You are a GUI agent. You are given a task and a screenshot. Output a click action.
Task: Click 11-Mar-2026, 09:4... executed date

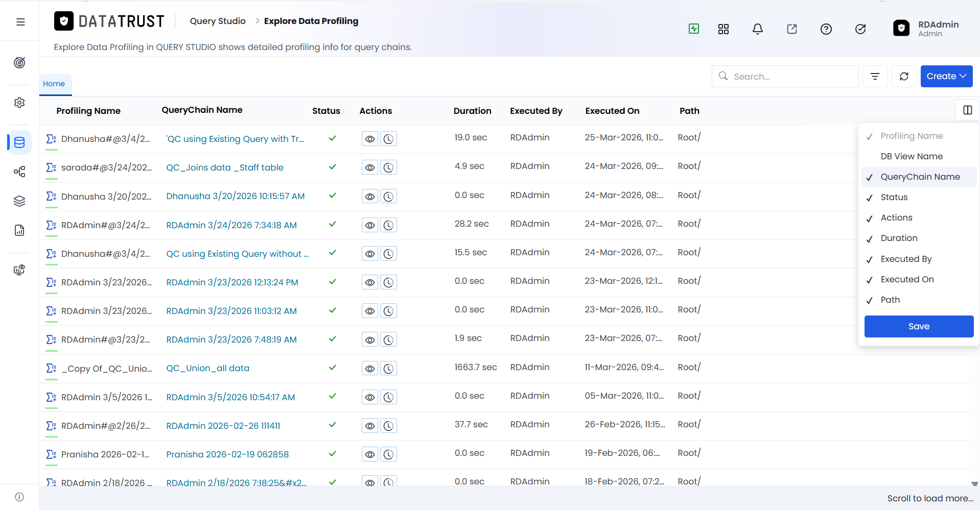coord(624,367)
